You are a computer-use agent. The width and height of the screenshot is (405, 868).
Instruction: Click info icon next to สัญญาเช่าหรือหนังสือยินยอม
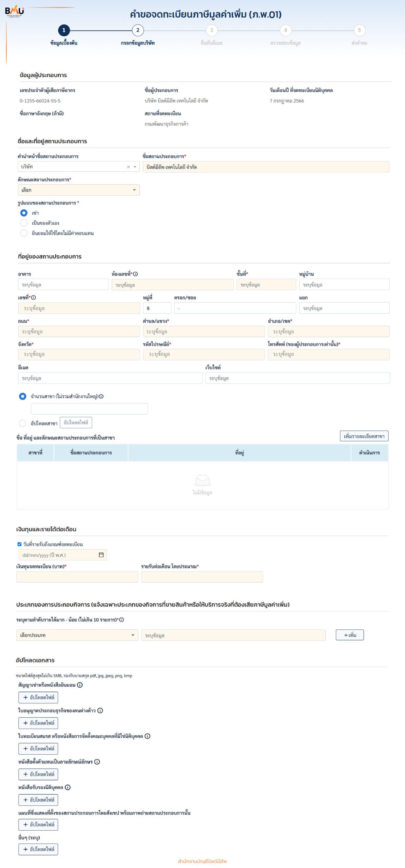pos(80,685)
